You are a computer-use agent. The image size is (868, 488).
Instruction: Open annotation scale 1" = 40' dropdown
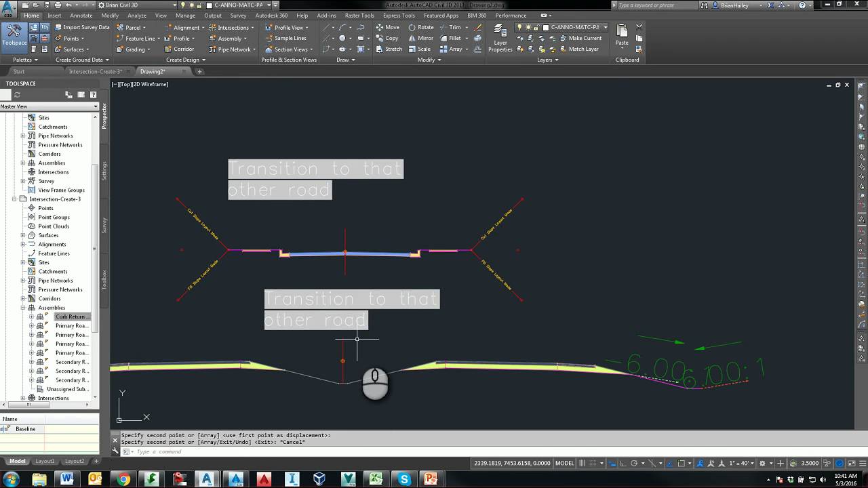coord(741,464)
